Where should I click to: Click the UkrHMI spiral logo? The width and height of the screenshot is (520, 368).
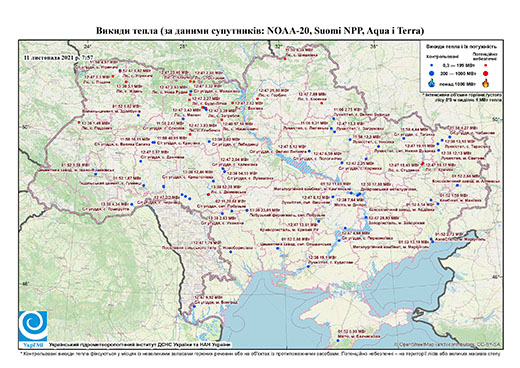(x=33, y=327)
